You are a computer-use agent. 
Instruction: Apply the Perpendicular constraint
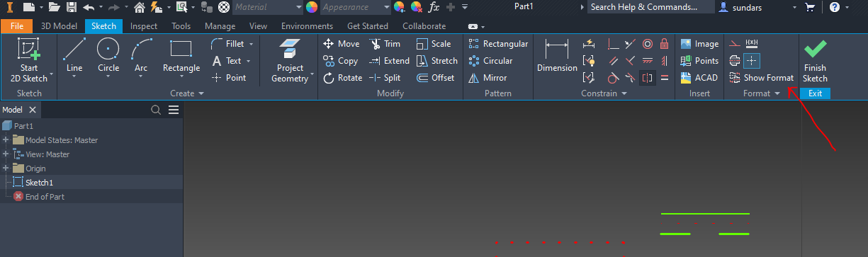631,61
